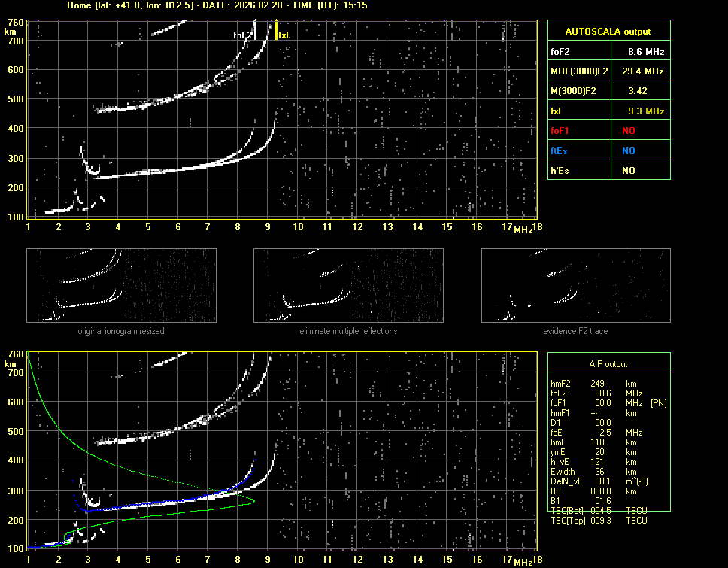Select the AIP output header
The height and width of the screenshot is (568, 728).
click(x=608, y=364)
